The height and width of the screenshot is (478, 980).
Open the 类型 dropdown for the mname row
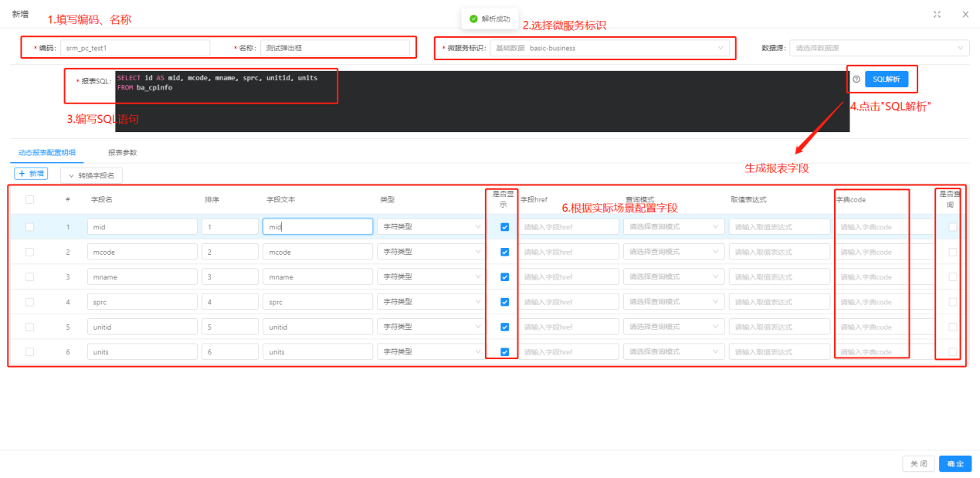click(432, 276)
